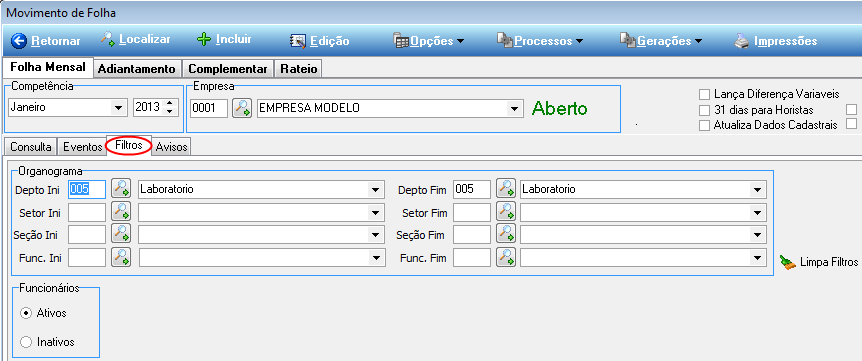Open the Avisos sub-tab
Image resolution: width=862 pixels, height=361 pixels.
172,147
